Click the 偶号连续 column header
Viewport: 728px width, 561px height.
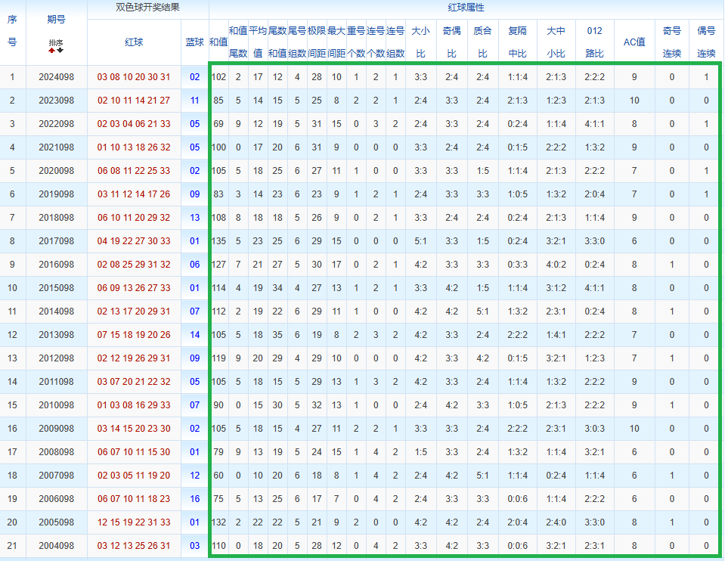706,42
